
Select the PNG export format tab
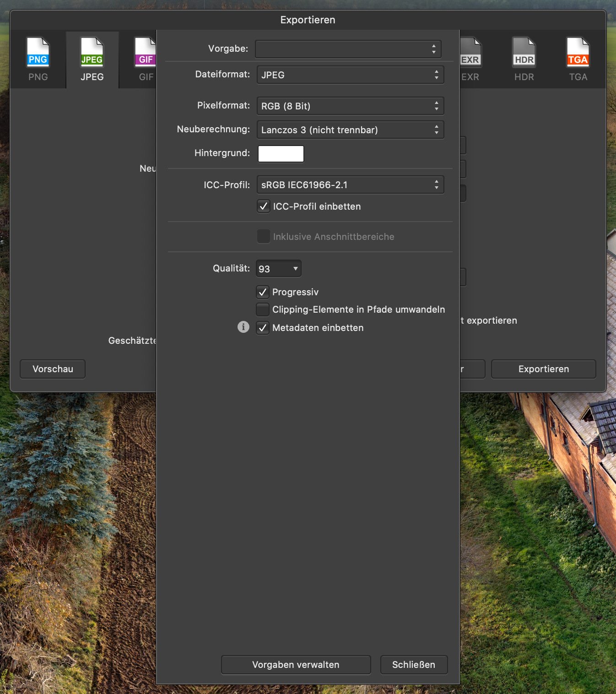[38, 60]
